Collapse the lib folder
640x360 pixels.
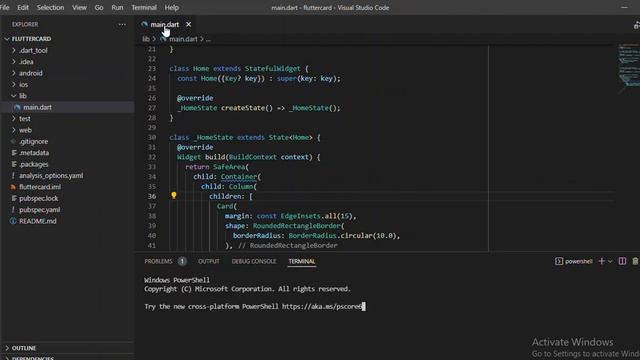[14, 96]
